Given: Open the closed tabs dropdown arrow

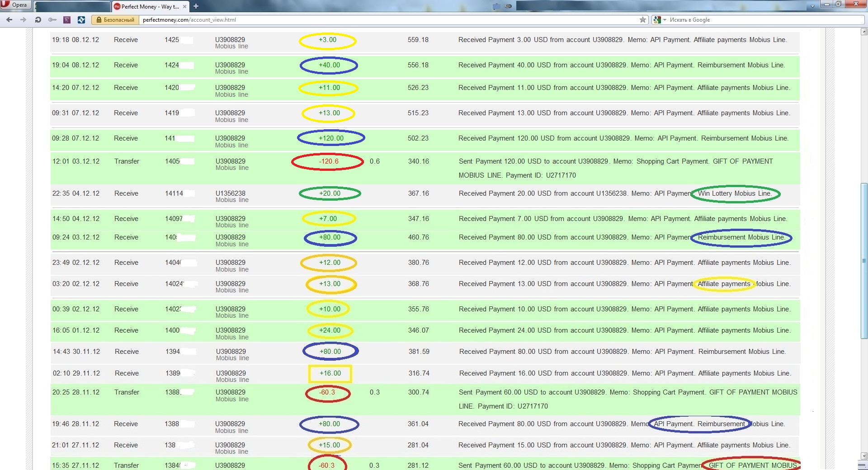Looking at the screenshot, I should [x=812, y=6].
